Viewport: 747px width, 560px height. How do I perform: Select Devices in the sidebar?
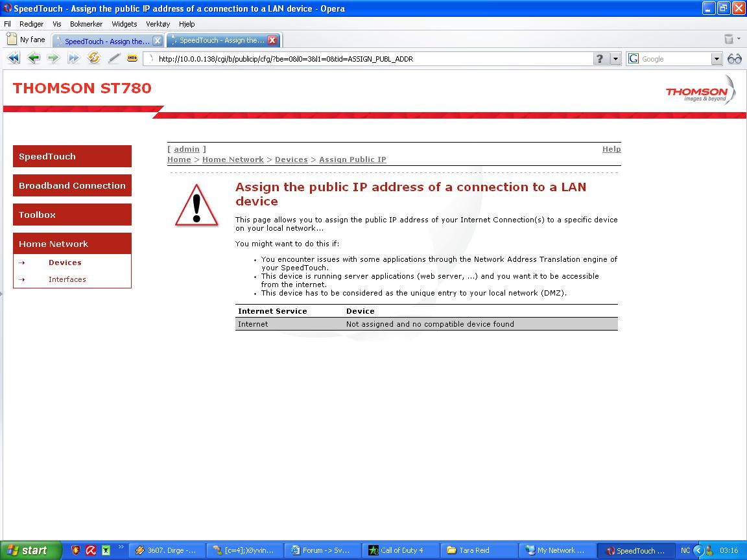coord(65,262)
